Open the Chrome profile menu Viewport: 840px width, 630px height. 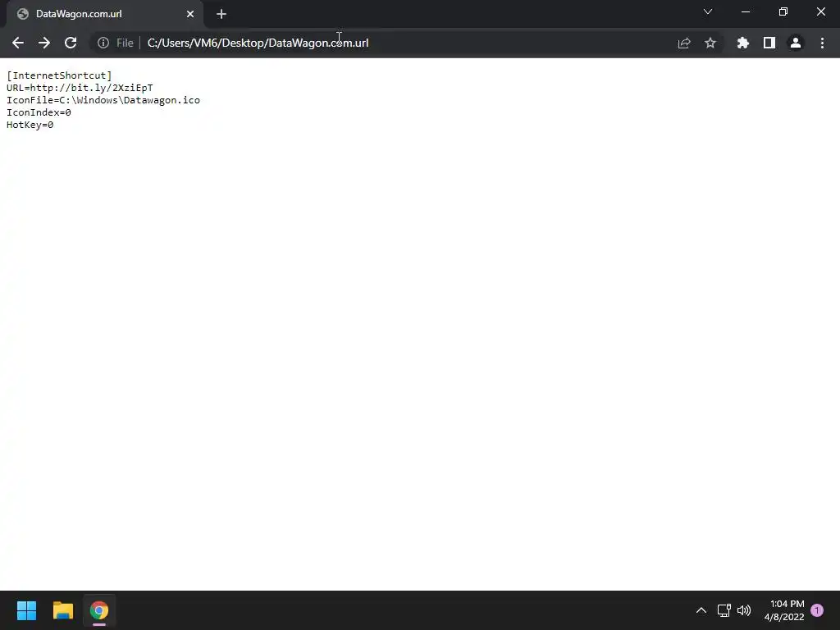[796, 43]
